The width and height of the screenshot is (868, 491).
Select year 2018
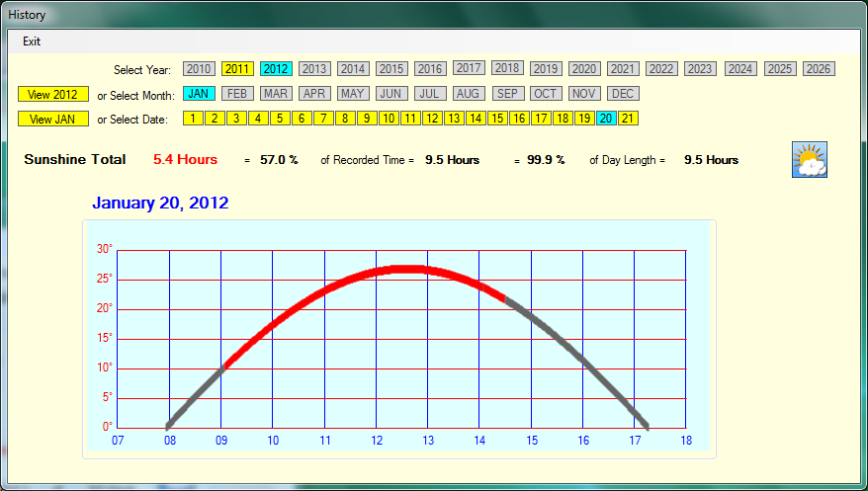[507, 67]
